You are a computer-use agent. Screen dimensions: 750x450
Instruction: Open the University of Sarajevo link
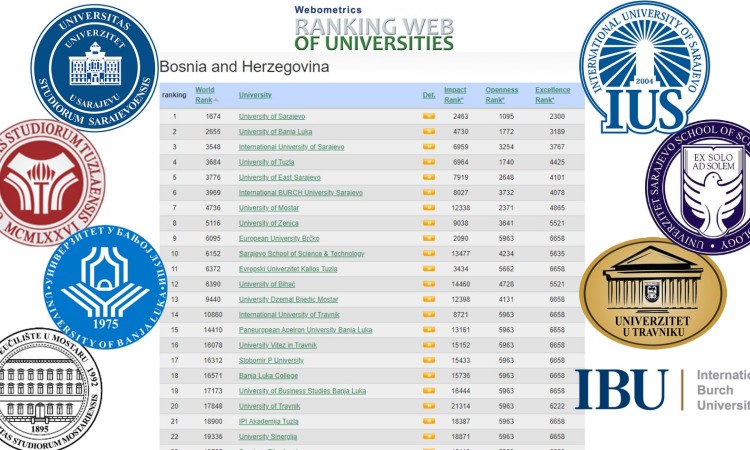click(x=272, y=116)
